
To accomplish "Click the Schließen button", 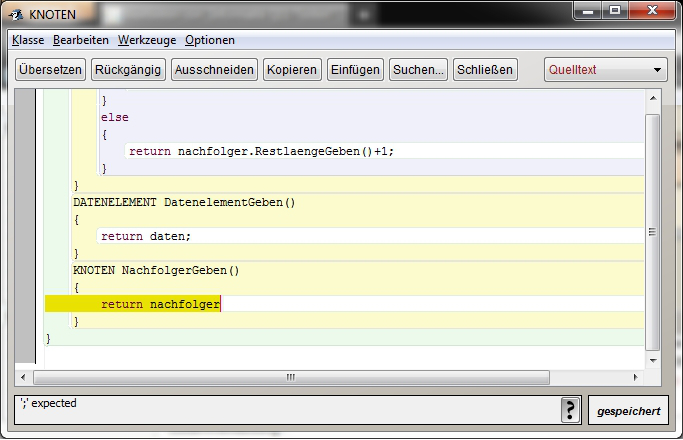I will 485,70.
